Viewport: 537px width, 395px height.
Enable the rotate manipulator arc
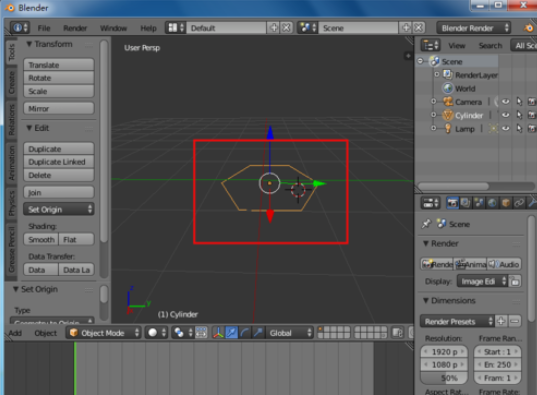[x=245, y=332]
